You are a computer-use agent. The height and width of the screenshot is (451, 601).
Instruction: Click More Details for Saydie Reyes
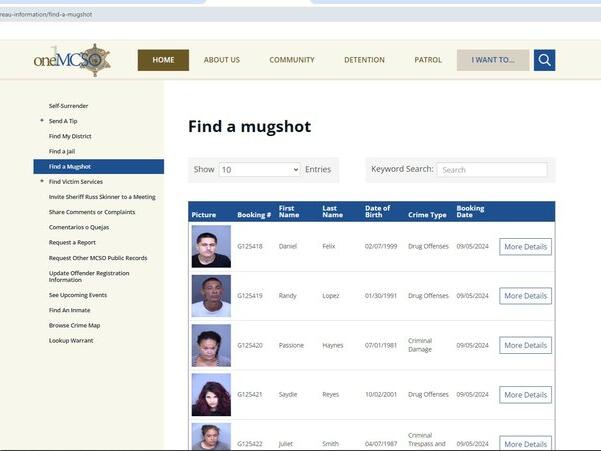(x=525, y=395)
